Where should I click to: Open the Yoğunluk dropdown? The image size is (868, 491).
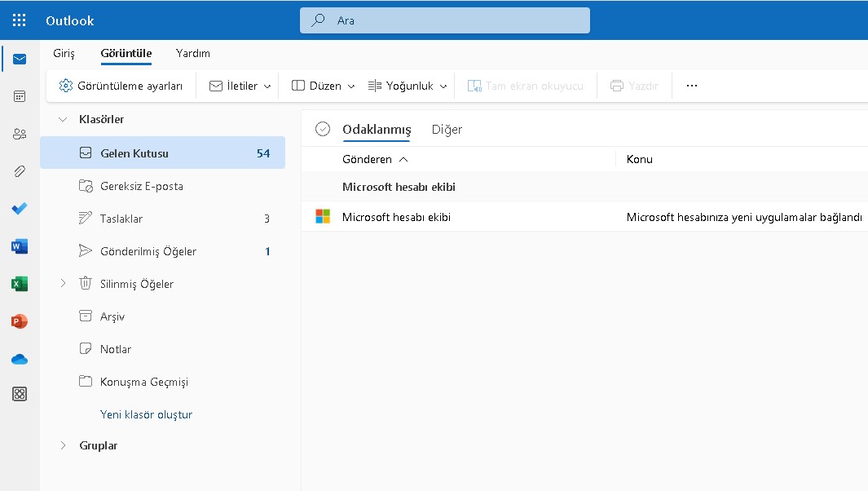(x=407, y=85)
